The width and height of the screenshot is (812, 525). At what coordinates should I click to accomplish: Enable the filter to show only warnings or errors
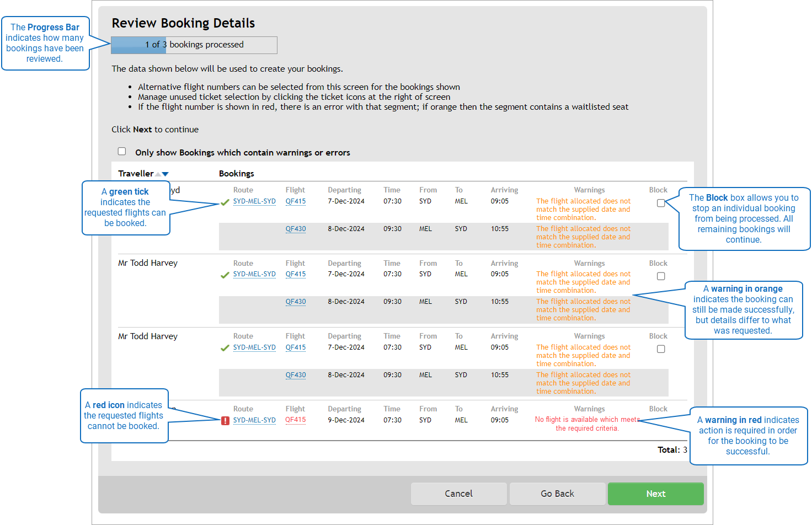tap(122, 151)
